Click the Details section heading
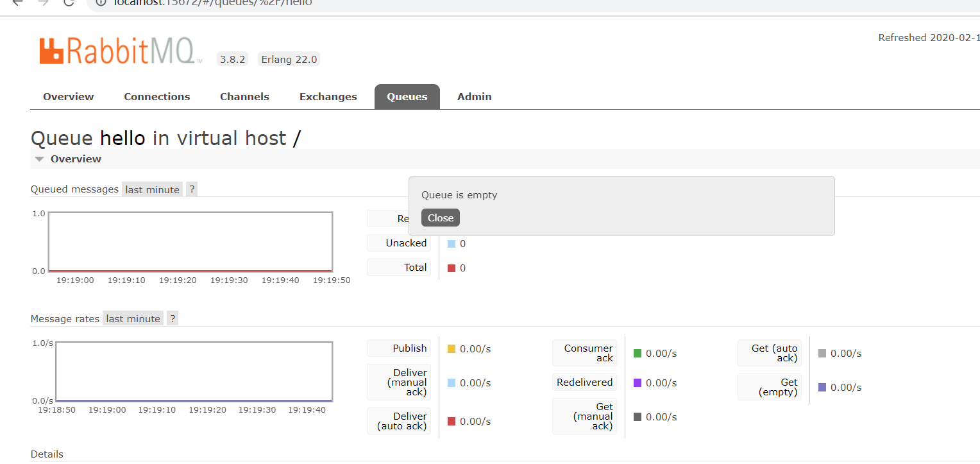 [x=47, y=454]
